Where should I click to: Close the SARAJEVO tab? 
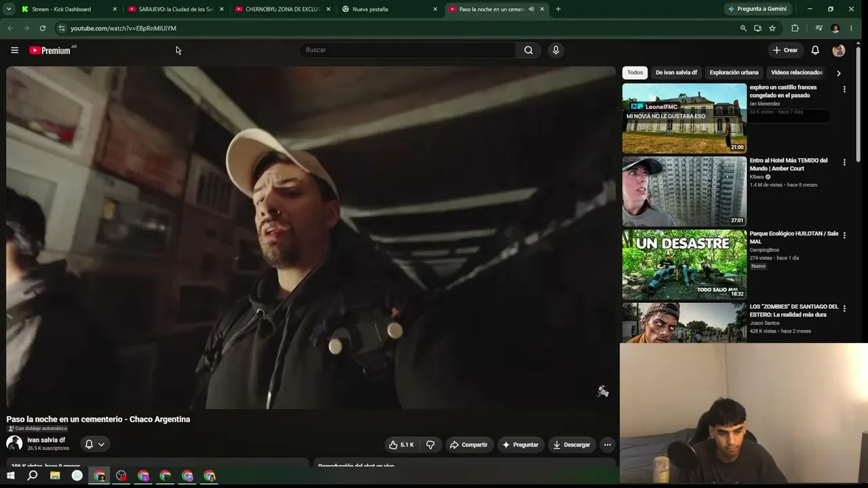(222, 9)
